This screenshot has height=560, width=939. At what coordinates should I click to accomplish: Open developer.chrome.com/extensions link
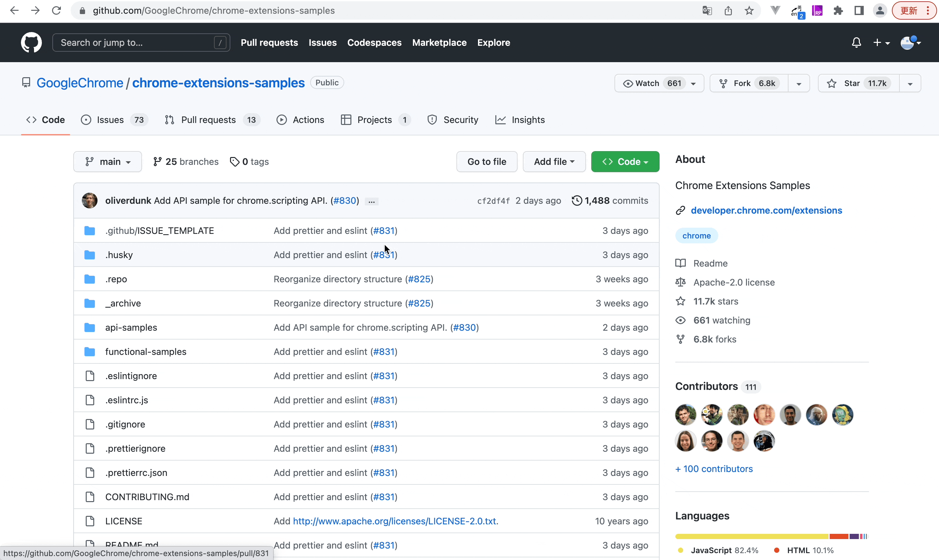click(x=766, y=210)
